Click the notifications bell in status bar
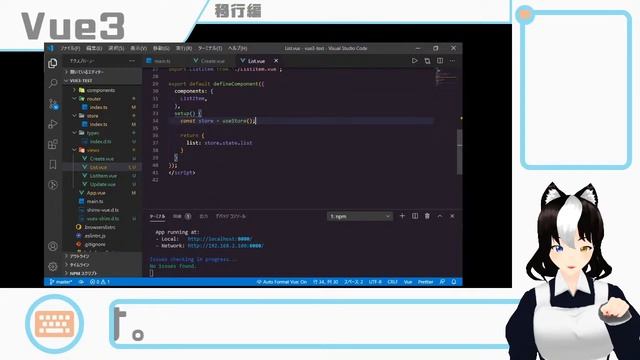The height and width of the screenshot is (360, 640). click(454, 282)
